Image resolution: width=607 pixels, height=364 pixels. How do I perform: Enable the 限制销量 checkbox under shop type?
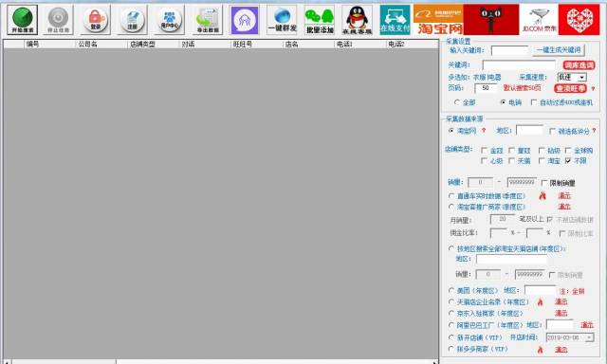pos(544,183)
